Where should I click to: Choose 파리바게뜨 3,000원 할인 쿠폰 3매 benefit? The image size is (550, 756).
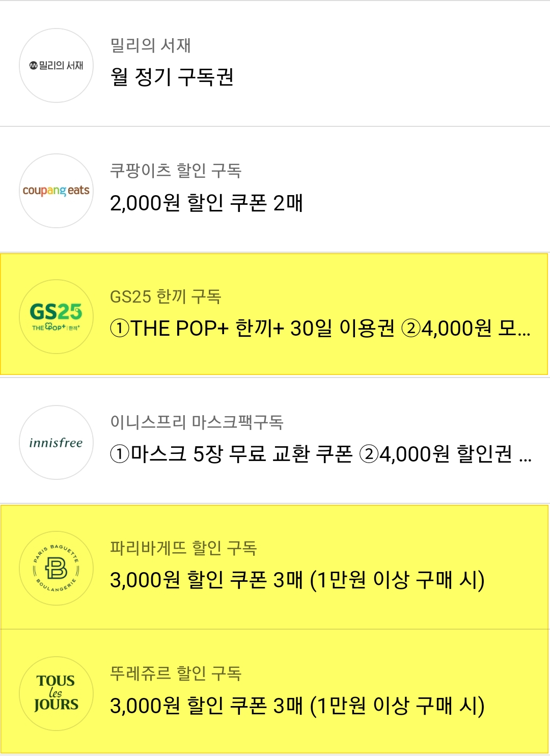coord(297,580)
